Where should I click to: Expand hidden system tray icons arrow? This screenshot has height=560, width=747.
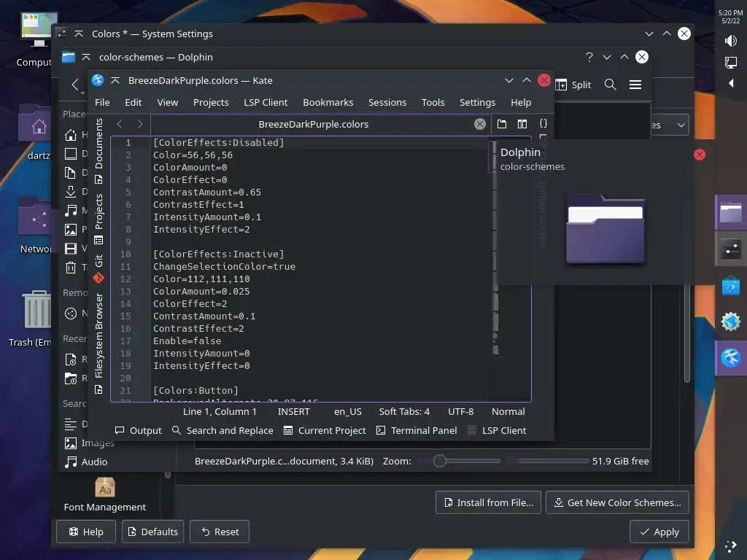coord(730,83)
